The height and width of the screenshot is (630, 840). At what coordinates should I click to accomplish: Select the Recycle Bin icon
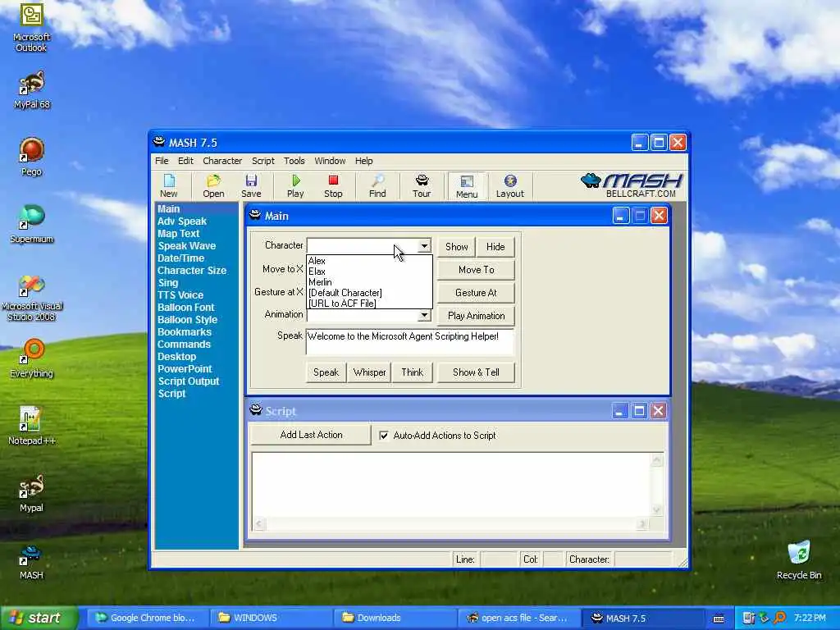(x=799, y=560)
